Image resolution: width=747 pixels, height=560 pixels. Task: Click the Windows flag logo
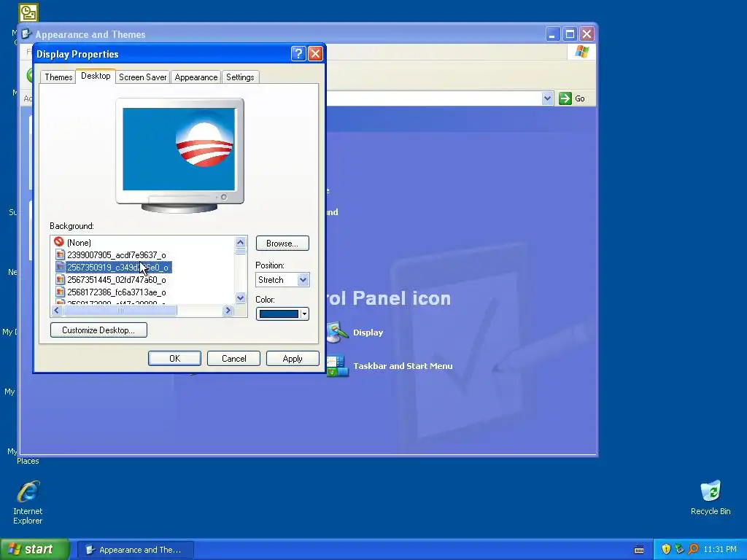pyautogui.click(x=581, y=52)
